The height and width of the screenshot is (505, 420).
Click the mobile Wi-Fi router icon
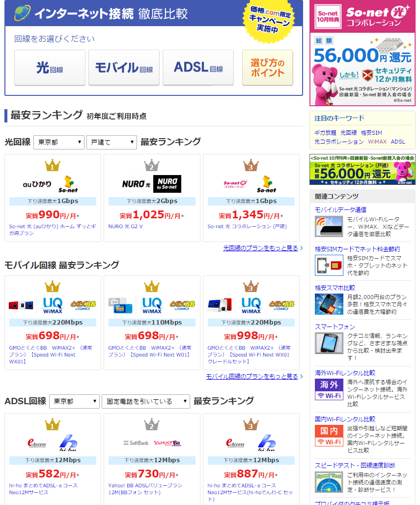[x=329, y=227]
